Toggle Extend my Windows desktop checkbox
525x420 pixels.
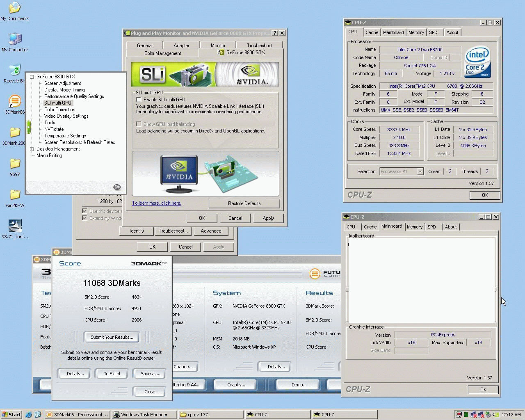[x=84, y=218]
